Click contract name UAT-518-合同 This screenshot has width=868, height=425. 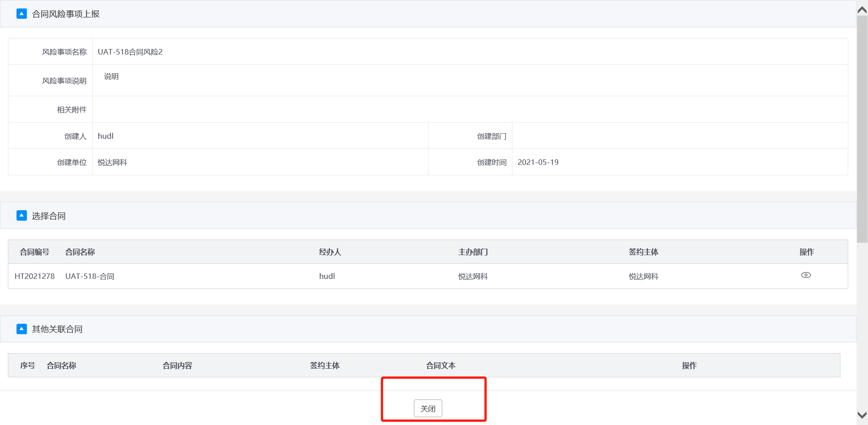click(90, 276)
